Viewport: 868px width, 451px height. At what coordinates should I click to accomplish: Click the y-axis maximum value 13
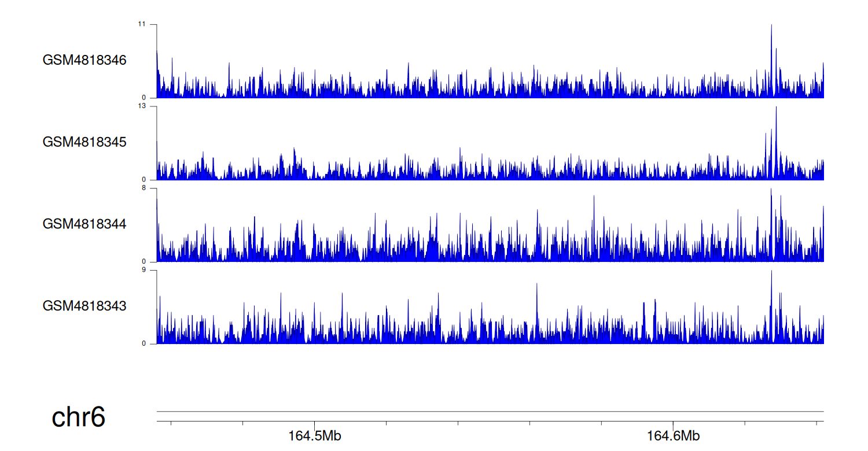point(141,106)
